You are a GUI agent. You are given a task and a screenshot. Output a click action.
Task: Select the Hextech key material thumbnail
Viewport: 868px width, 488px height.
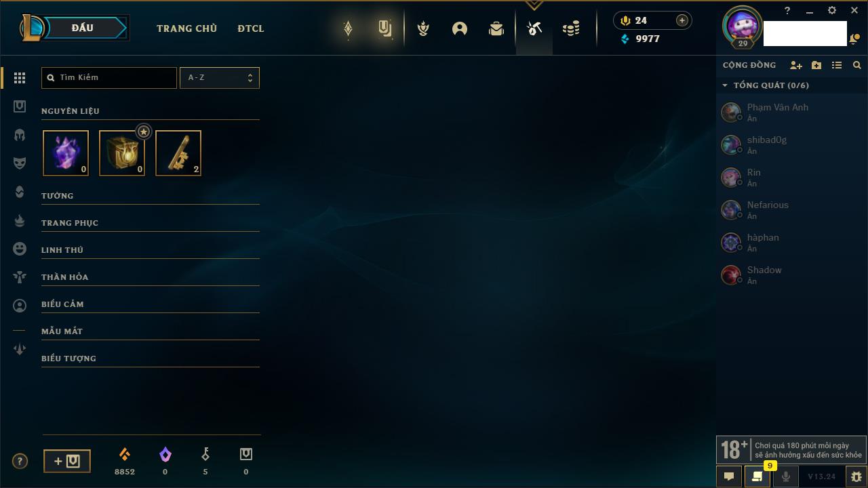(178, 153)
